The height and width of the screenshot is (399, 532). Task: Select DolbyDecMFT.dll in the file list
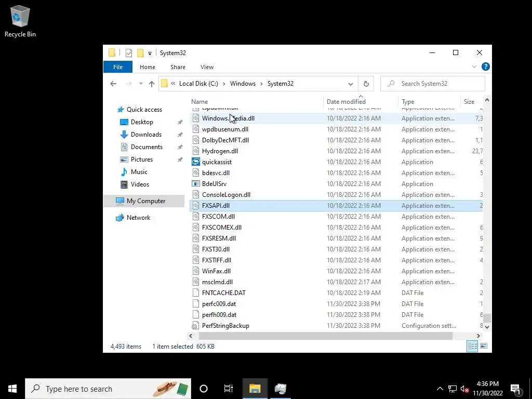[225, 140]
